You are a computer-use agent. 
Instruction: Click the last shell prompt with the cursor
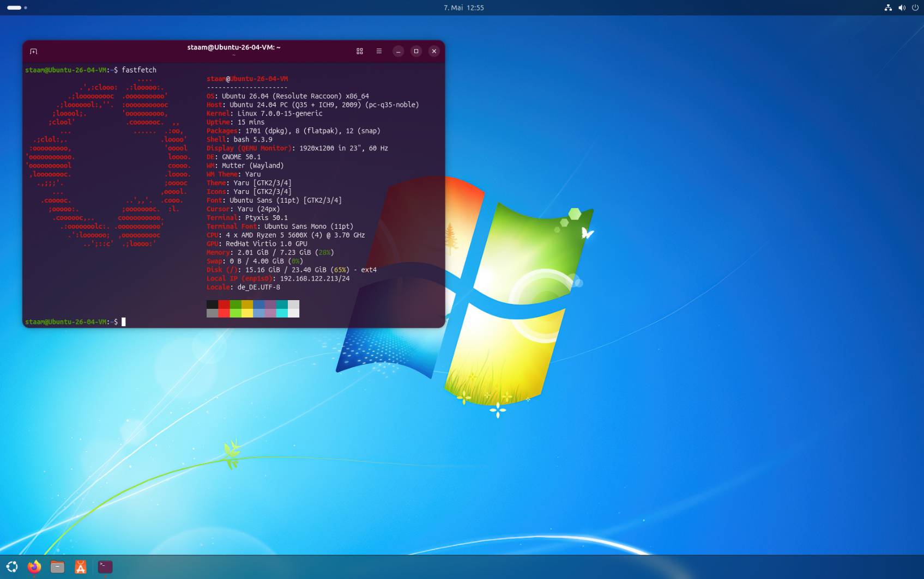coord(75,322)
